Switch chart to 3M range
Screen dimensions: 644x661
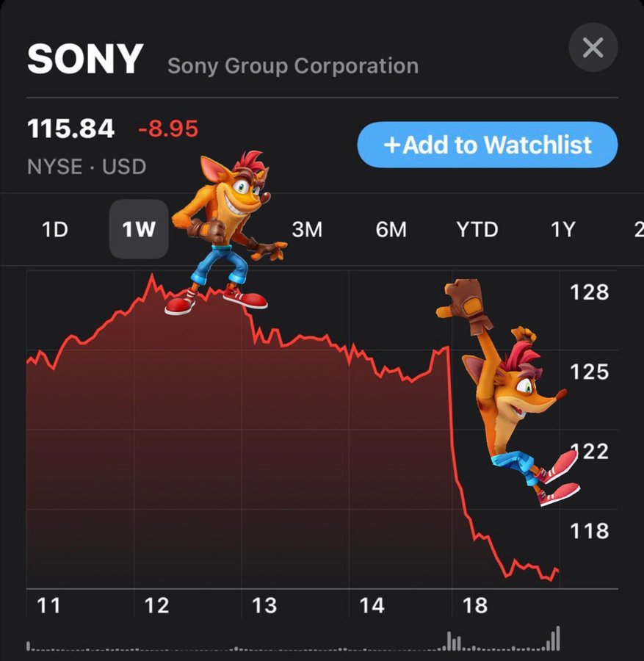point(307,230)
